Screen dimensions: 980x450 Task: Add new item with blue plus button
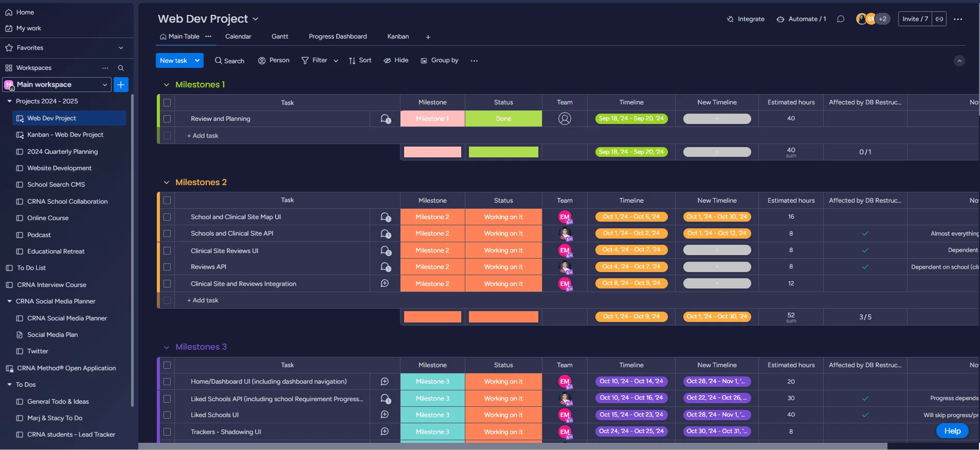click(121, 85)
